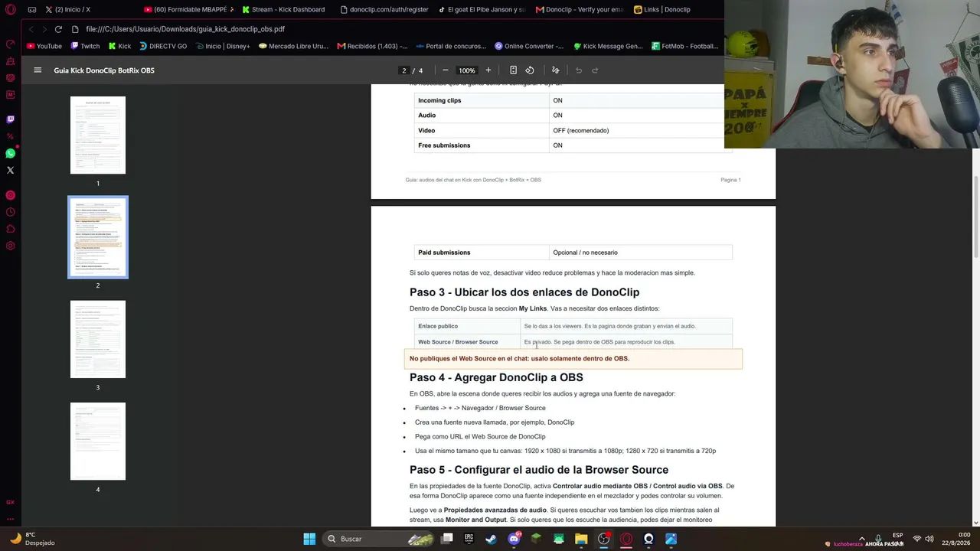Open the DIRECTV GO bookmark
Image resolution: width=980 pixels, height=551 pixels.
click(x=163, y=46)
